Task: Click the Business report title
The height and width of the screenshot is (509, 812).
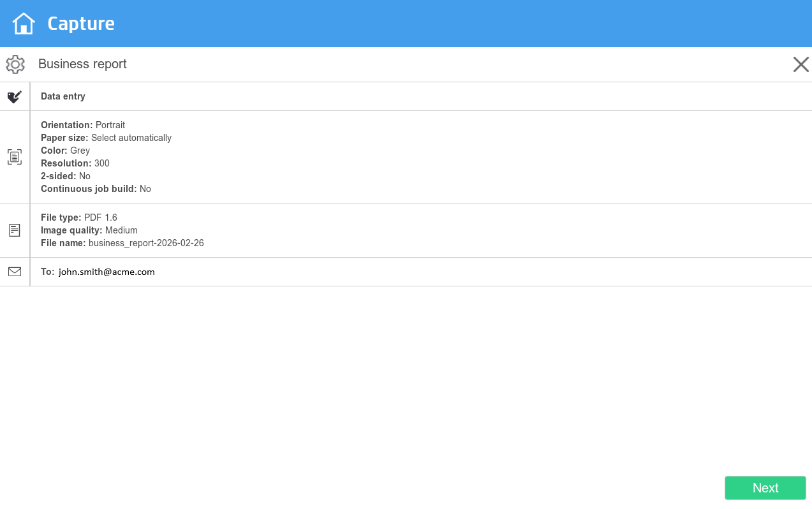Action: [x=82, y=64]
